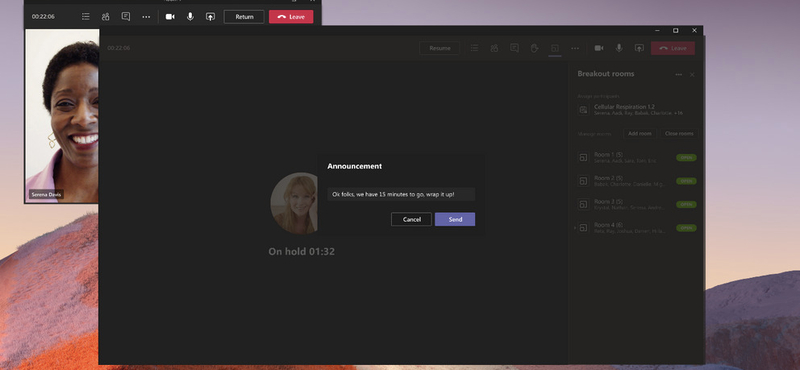The image size is (800, 370).
Task: Close the Breakout rooms panel
Action: [x=692, y=75]
